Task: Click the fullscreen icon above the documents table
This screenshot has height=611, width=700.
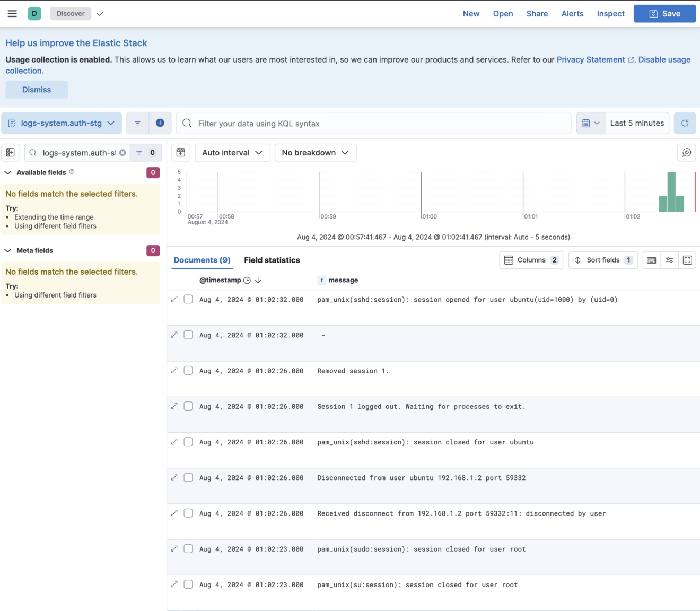Action: point(687,260)
